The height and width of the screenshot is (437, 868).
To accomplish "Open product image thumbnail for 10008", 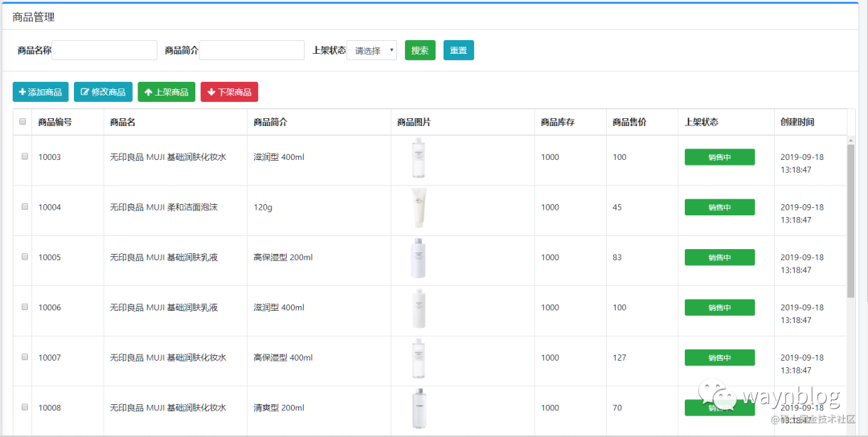I will (x=419, y=408).
